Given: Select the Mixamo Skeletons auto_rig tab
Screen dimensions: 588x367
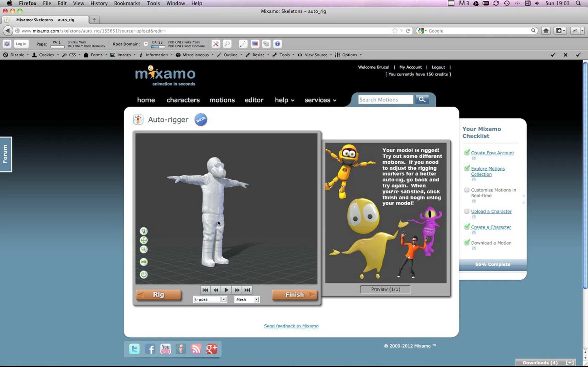Looking at the screenshot, I should tap(45, 20).
